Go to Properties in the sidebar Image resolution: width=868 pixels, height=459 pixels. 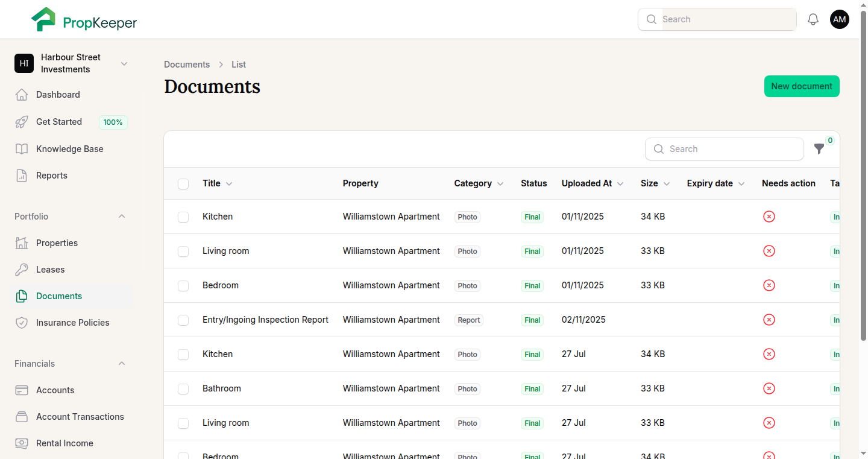click(71, 243)
